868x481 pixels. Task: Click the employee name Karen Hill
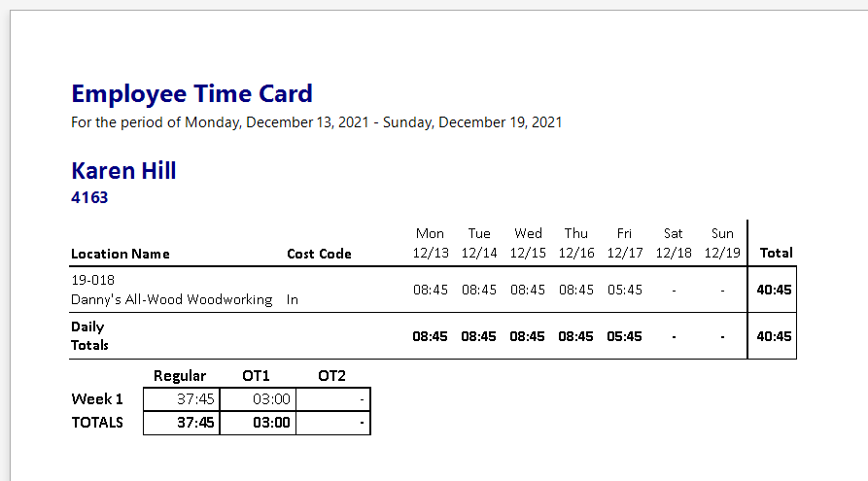[123, 171]
